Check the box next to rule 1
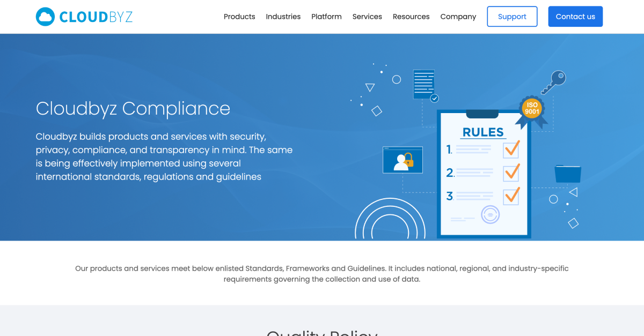 tap(510, 150)
